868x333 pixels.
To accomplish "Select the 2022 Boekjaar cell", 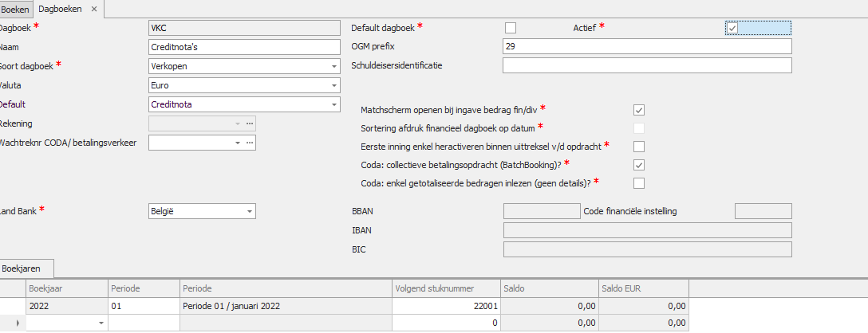I will [66, 307].
